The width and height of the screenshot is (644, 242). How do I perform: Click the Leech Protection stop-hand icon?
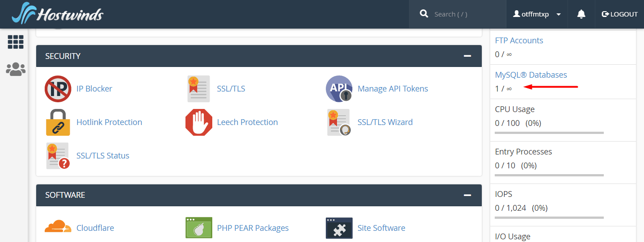point(198,122)
